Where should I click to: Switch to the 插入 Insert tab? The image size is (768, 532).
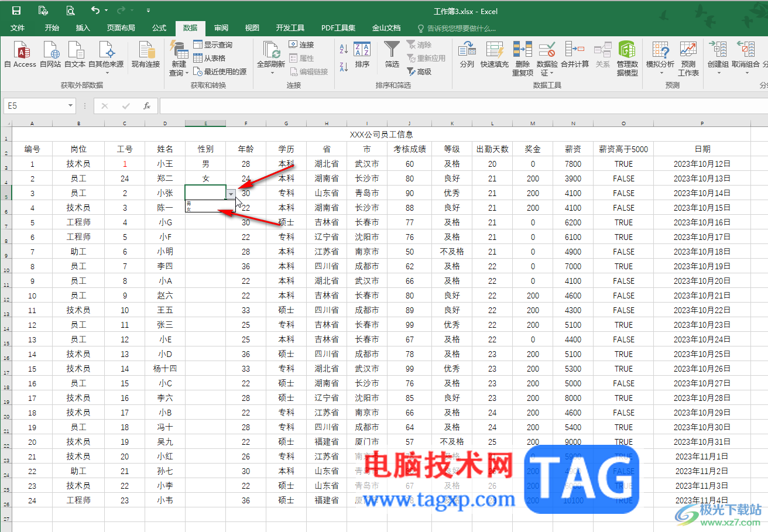tap(83, 28)
